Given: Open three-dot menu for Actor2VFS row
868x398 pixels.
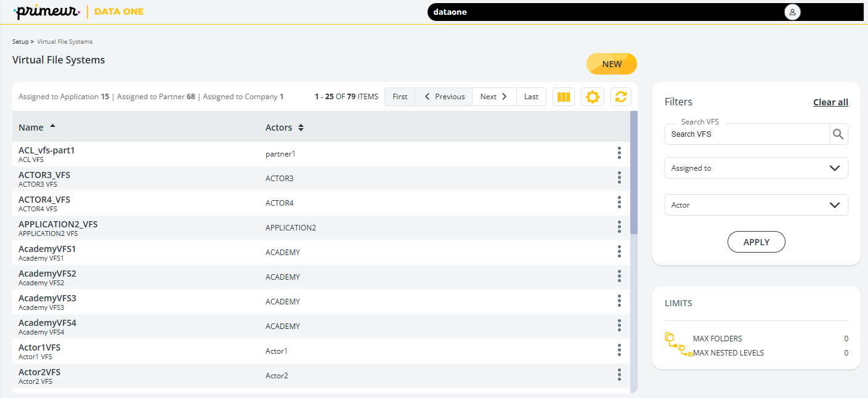Looking at the screenshot, I should pos(619,375).
